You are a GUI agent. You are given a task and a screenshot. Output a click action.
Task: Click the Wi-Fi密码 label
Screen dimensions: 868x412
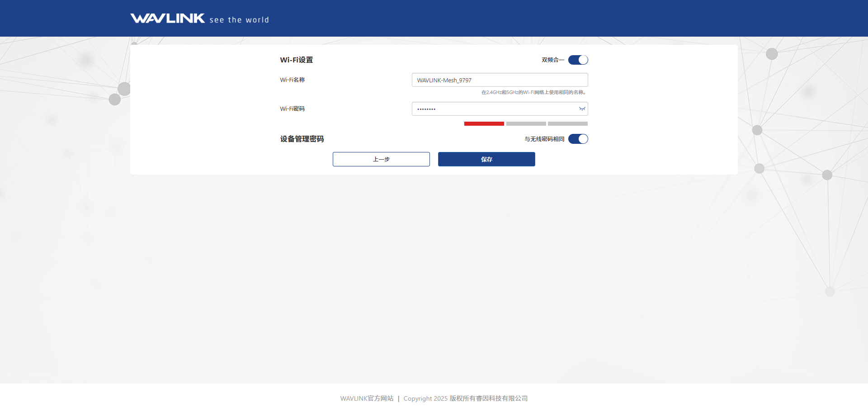click(292, 109)
